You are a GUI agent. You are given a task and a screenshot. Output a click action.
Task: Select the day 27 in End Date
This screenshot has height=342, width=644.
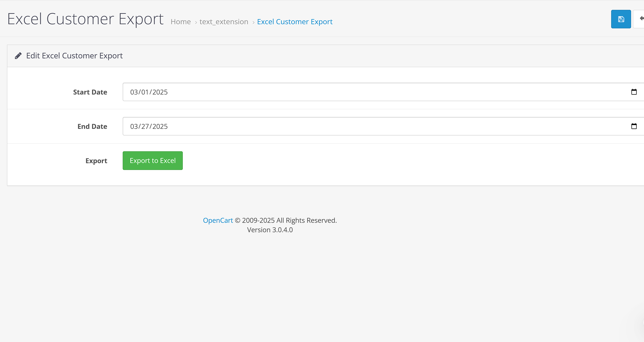145,126
